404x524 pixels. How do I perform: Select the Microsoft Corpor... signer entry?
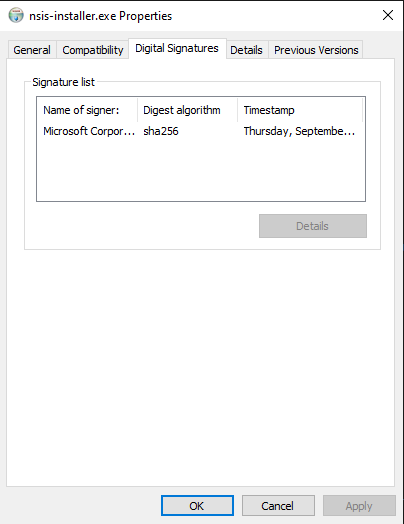click(x=89, y=131)
